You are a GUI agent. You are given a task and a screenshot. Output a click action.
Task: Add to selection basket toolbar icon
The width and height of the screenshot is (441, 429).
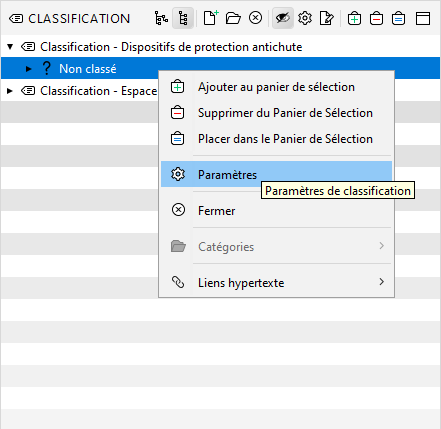pos(354,18)
